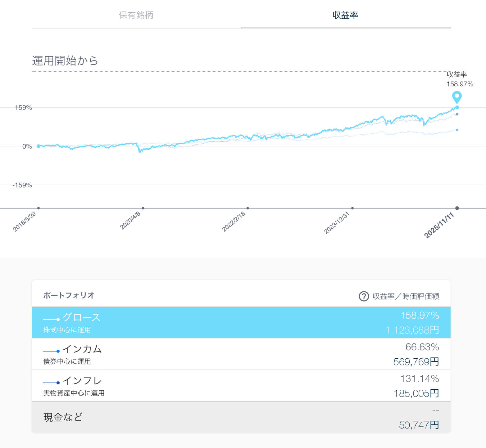Viewport: 486px width, 448px height.
Task: Switch to the 保有銘柄 tab
Action: (x=136, y=15)
